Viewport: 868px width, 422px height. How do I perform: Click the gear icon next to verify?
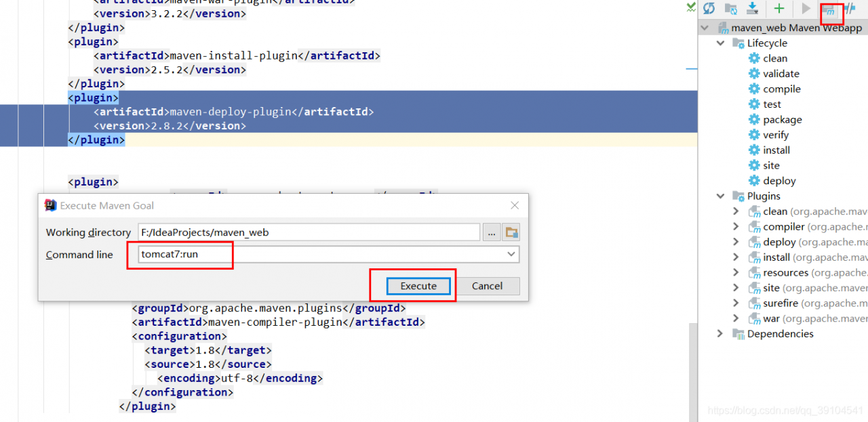coord(754,135)
